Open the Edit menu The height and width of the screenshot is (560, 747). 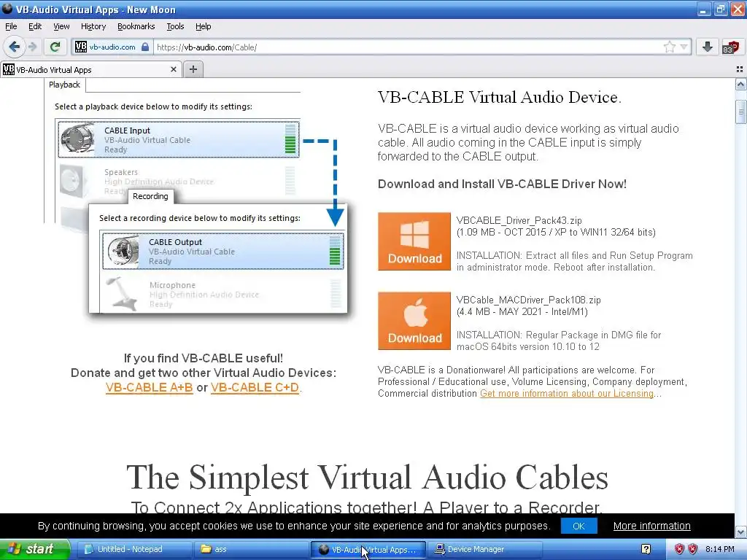coord(35,26)
